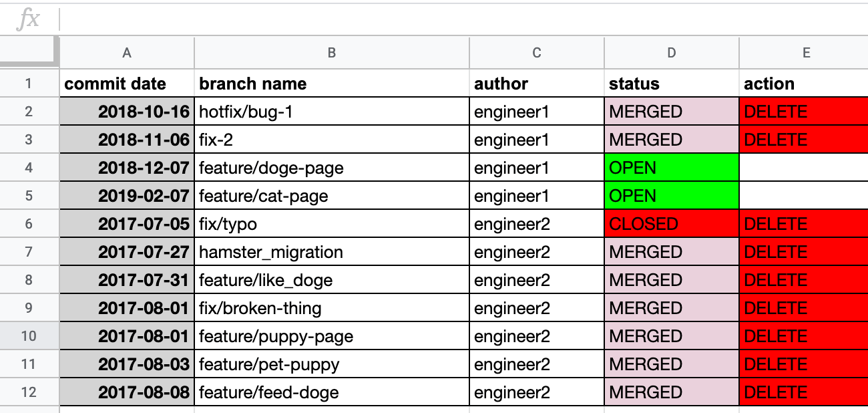Click the fx formula icon
The width and height of the screenshot is (868, 413).
pos(29,19)
